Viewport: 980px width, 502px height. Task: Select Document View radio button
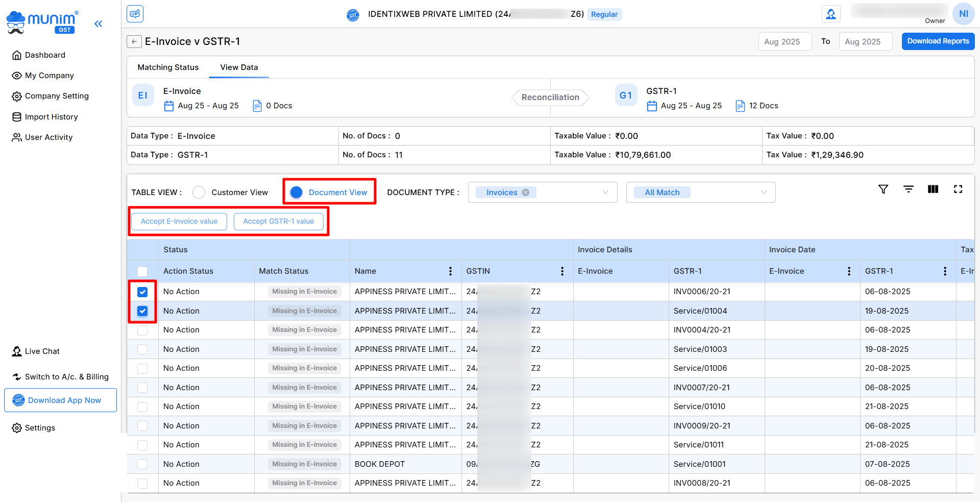[x=296, y=193]
